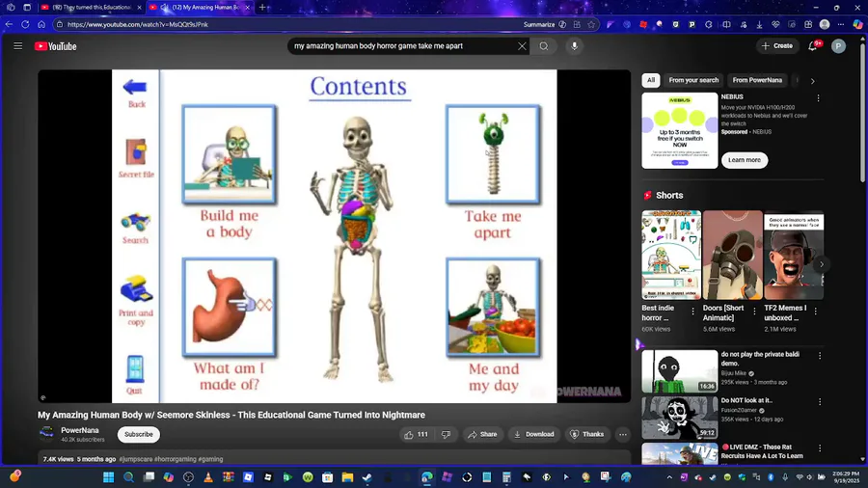Open the NEBIUS ad thumbnail
The image size is (868, 488).
[x=679, y=130]
